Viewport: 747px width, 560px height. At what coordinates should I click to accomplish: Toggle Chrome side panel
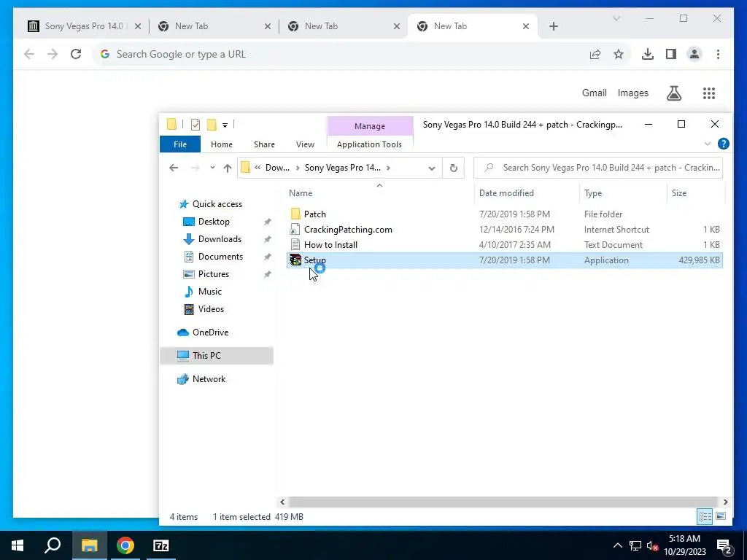(671, 54)
